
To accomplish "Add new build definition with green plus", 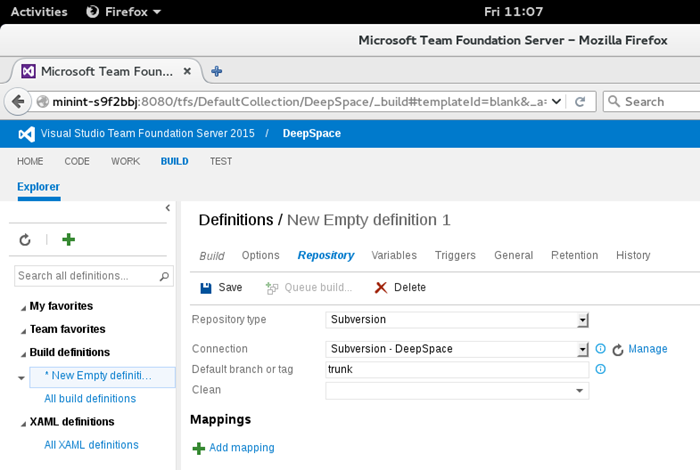I will [68, 240].
